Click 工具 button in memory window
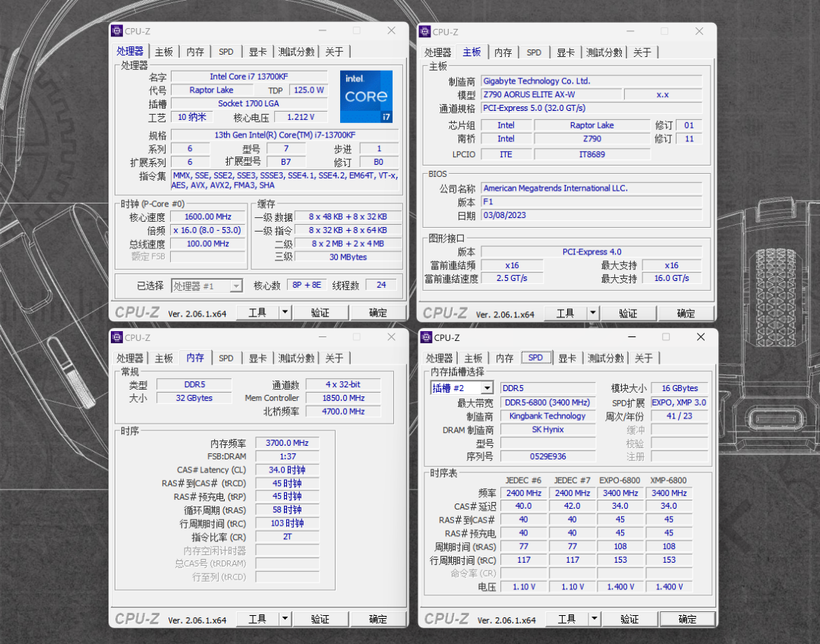The image size is (820, 644). [x=257, y=619]
